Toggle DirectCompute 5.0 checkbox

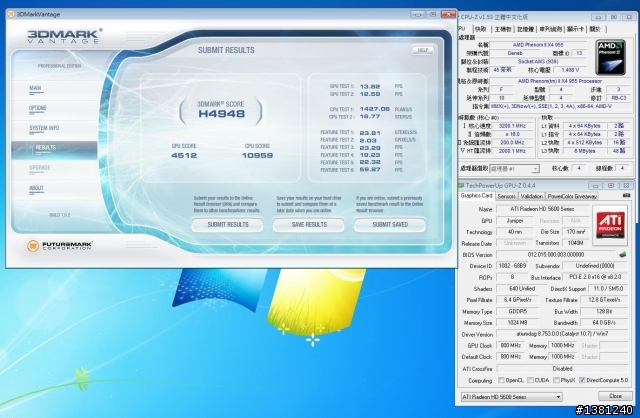tap(582, 380)
